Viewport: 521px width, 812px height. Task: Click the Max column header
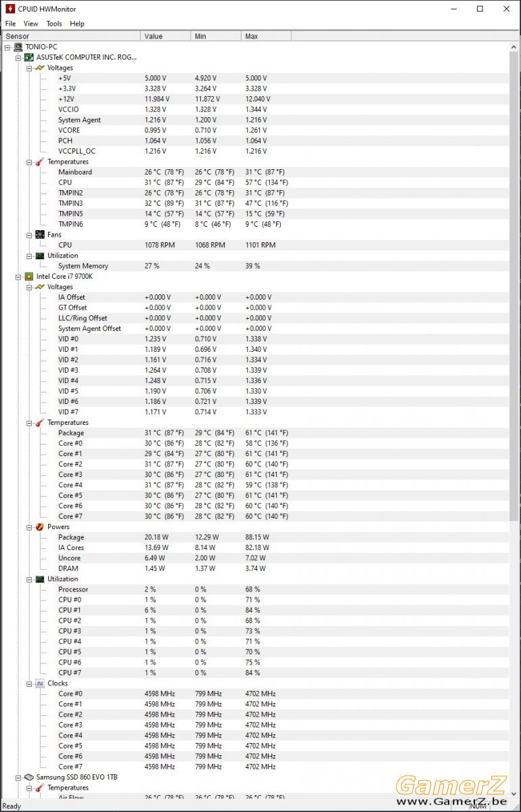pyautogui.click(x=266, y=36)
